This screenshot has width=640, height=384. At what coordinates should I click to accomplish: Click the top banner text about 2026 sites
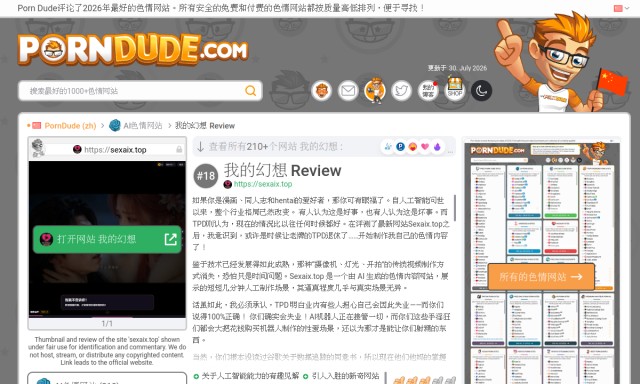(x=220, y=8)
